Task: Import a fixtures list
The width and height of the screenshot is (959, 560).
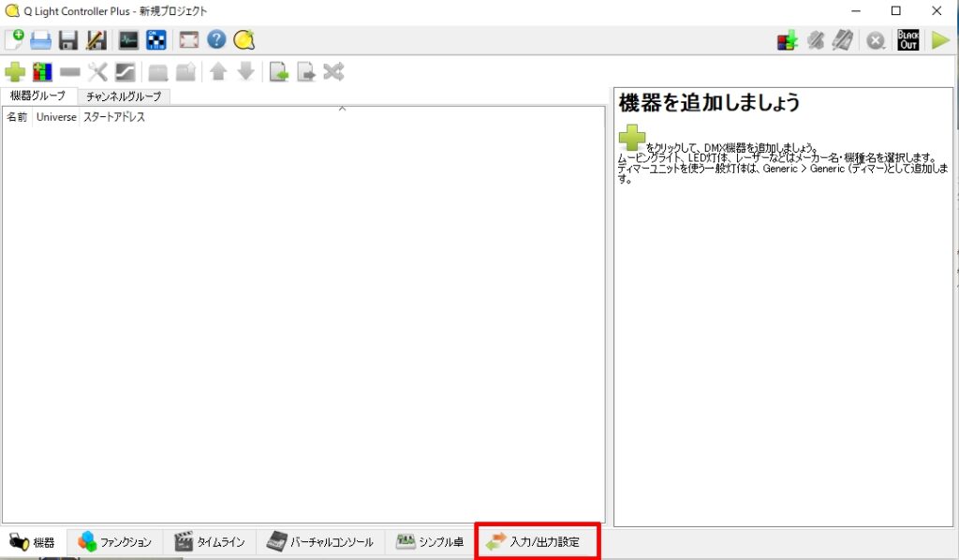Action: tap(279, 72)
